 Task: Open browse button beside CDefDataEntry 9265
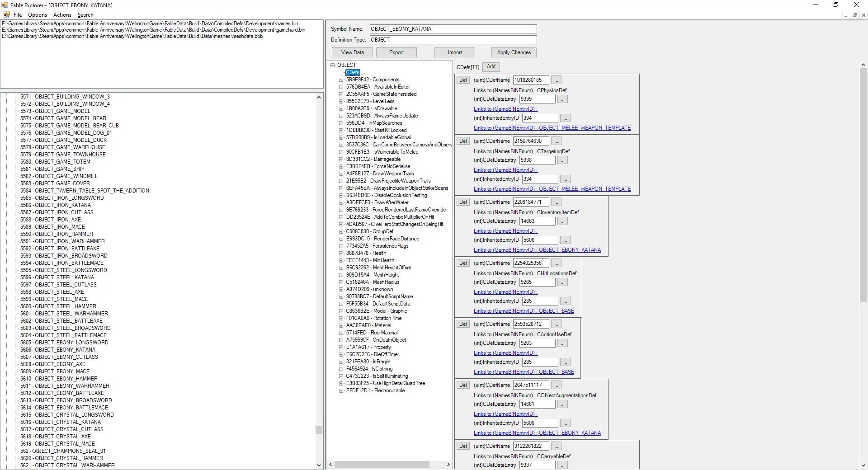point(562,282)
